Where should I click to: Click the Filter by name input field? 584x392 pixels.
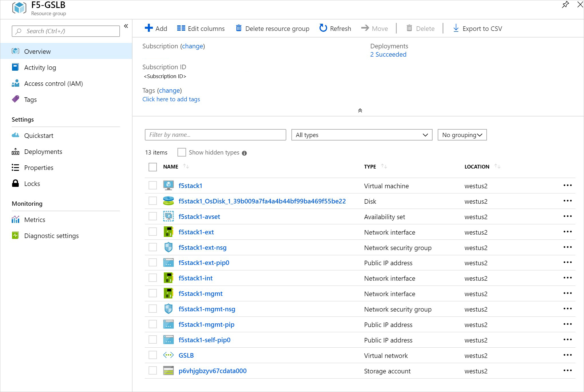tap(215, 135)
